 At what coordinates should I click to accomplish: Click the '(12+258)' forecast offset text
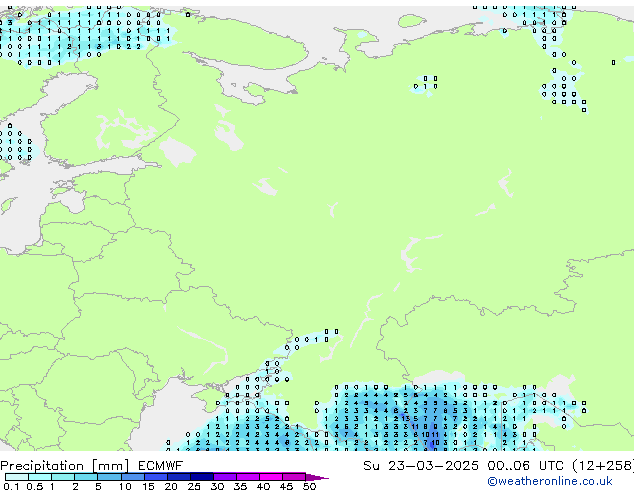tap(603, 466)
